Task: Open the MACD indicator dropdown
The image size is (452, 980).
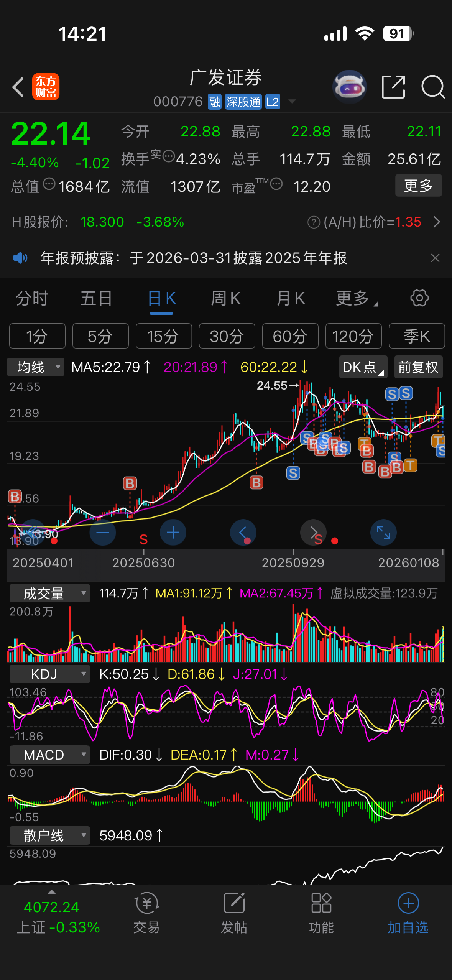Action: tap(49, 755)
